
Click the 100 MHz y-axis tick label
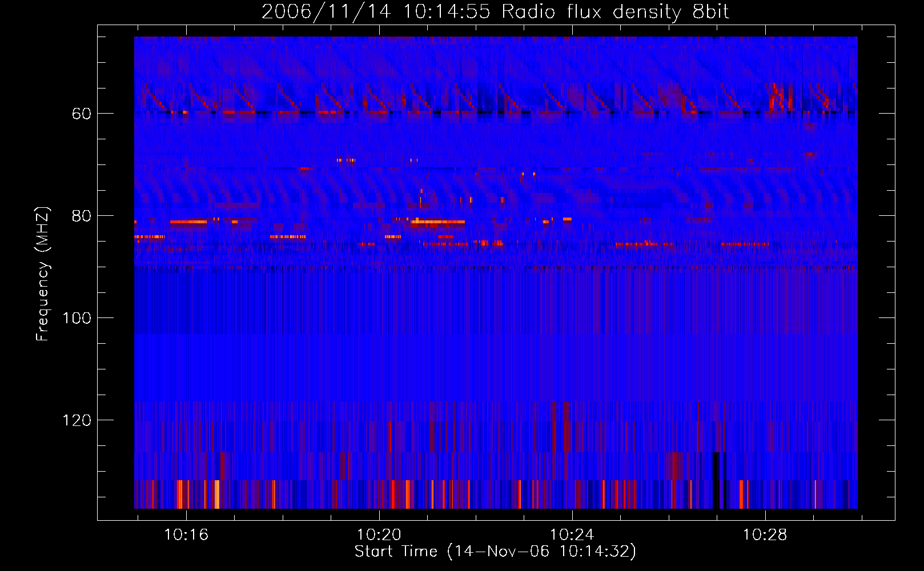click(77, 318)
